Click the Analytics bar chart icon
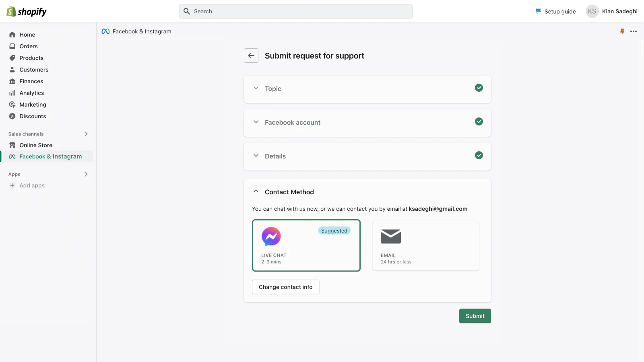 click(12, 93)
